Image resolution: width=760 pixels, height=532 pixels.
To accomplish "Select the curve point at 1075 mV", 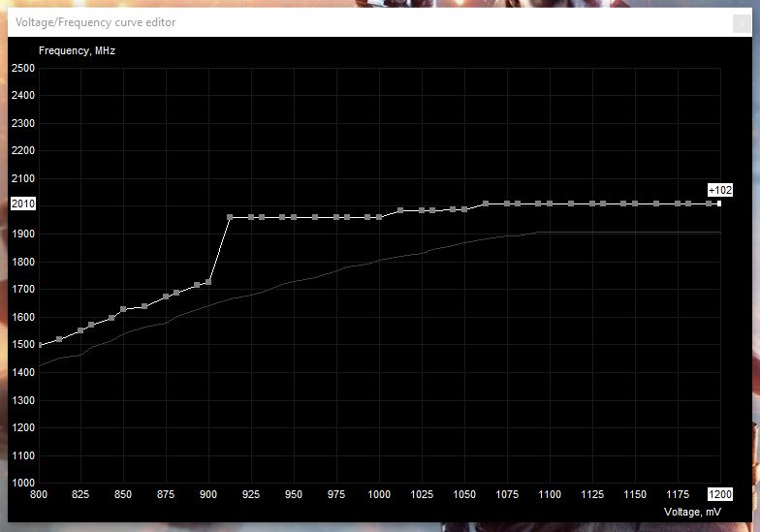I will (507, 203).
